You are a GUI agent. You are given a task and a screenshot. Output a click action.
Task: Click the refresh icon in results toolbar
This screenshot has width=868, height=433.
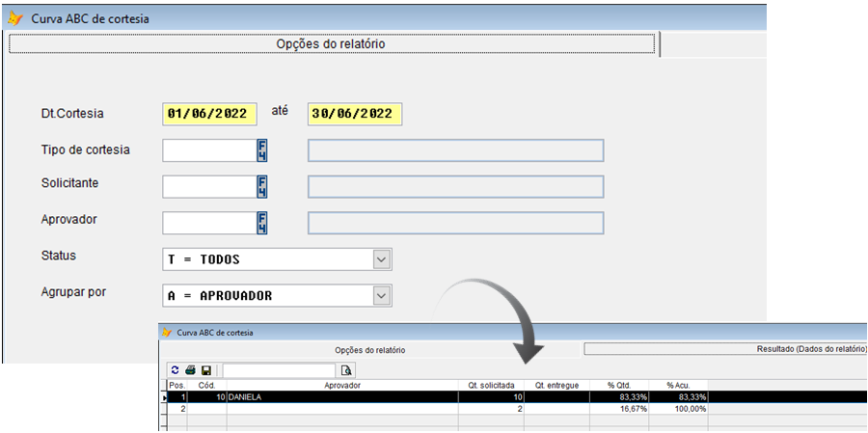(x=175, y=369)
